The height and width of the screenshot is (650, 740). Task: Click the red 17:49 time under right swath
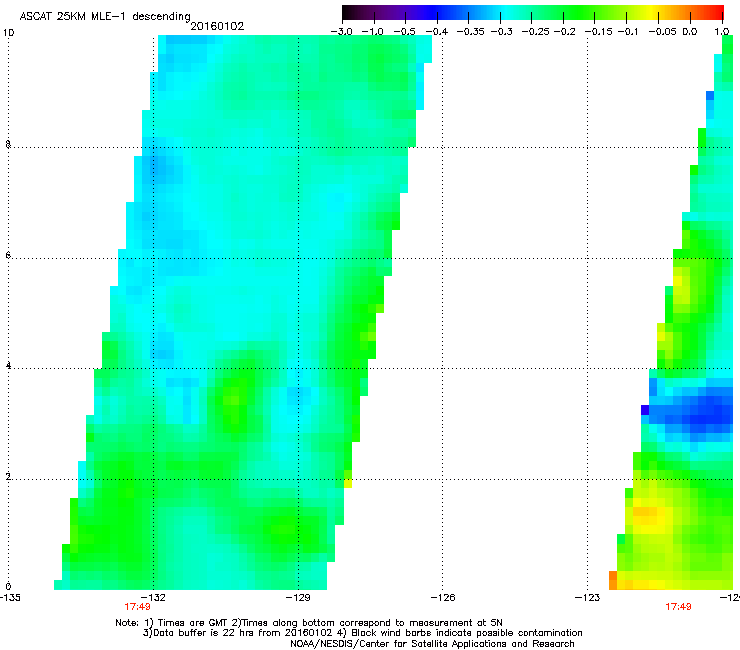(x=678, y=607)
